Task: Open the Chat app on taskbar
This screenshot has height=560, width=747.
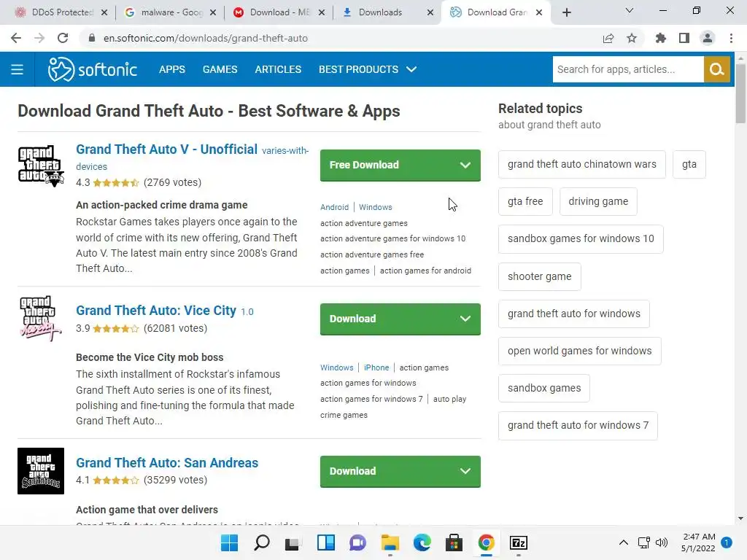Action: pyautogui.click(x=357, y=542)
